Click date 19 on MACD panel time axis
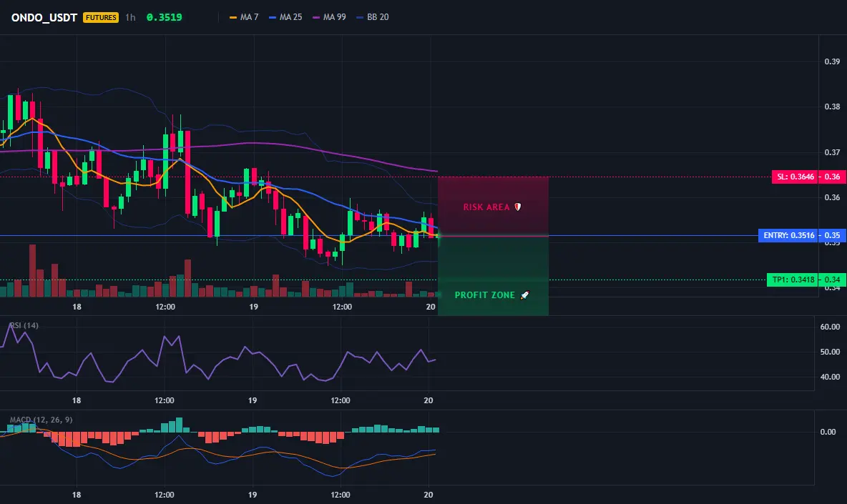The width and height of the screenshot is (847, 504). coord(253,495)
